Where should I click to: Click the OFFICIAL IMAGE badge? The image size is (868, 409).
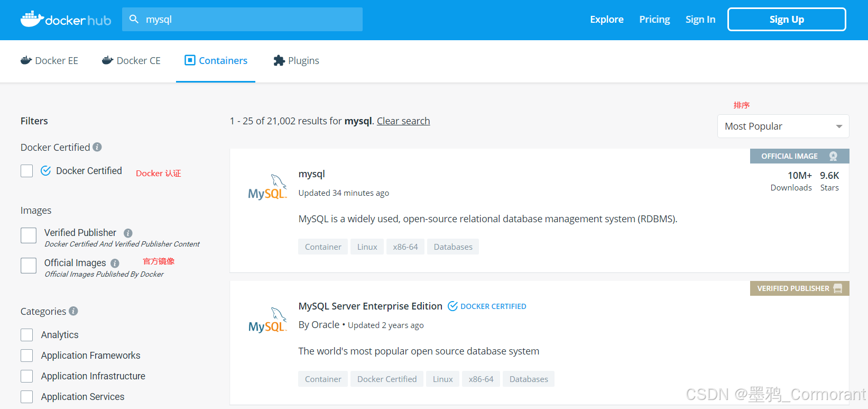coord(800,156)
